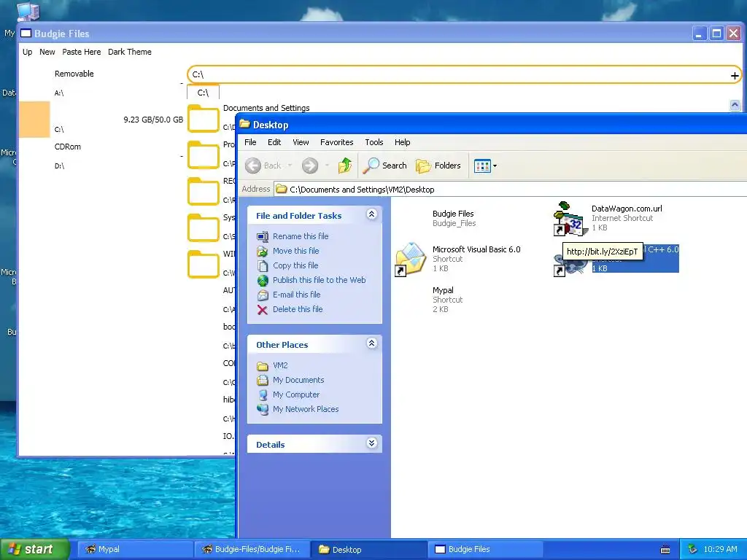The width and height of the screenshot is (747, 560).
Task: Click E-mail this file
Action: point(296,295)
